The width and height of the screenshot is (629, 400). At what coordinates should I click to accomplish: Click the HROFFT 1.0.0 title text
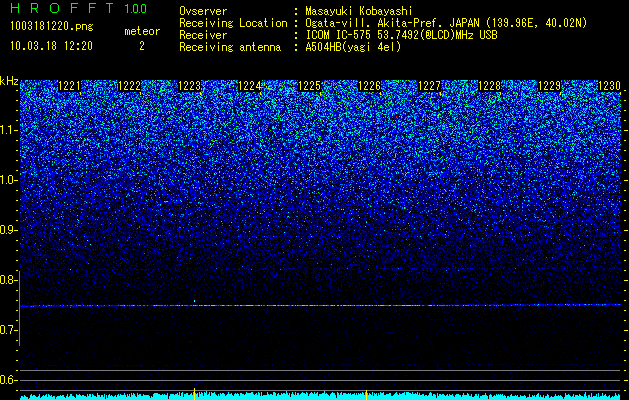[79, 8]
